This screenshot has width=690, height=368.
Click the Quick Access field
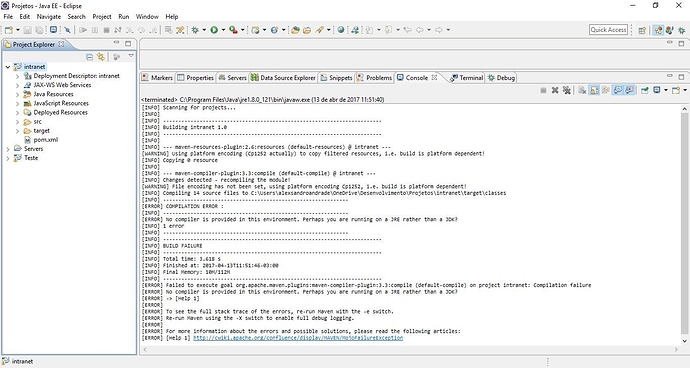pyautogui.click(x=608, y=29)
